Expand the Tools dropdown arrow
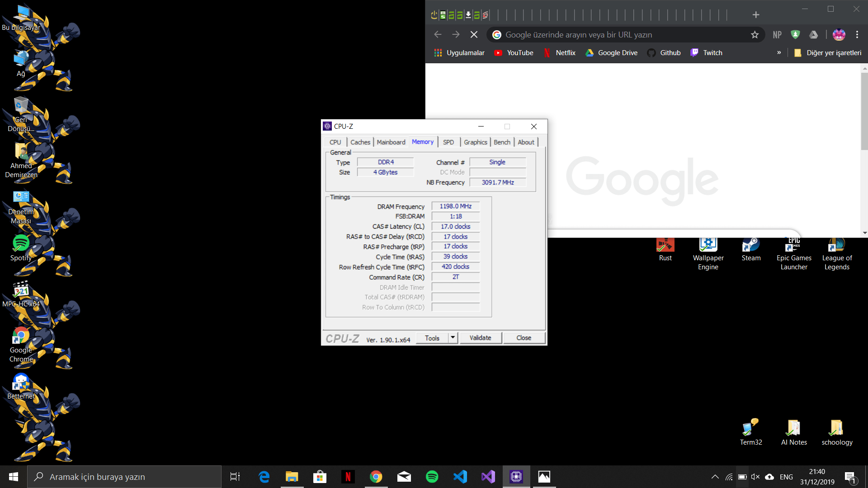Image resolution: width=868 pixels, height=488 pixels. [453, 338]
